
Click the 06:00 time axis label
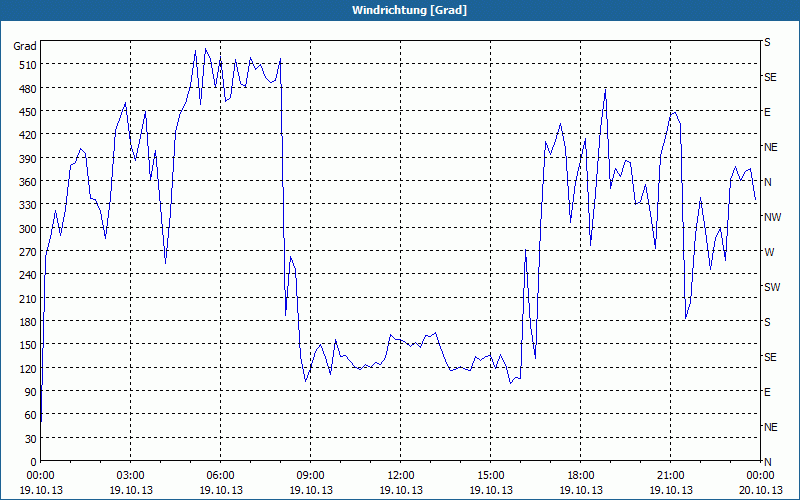click(220, 476)
